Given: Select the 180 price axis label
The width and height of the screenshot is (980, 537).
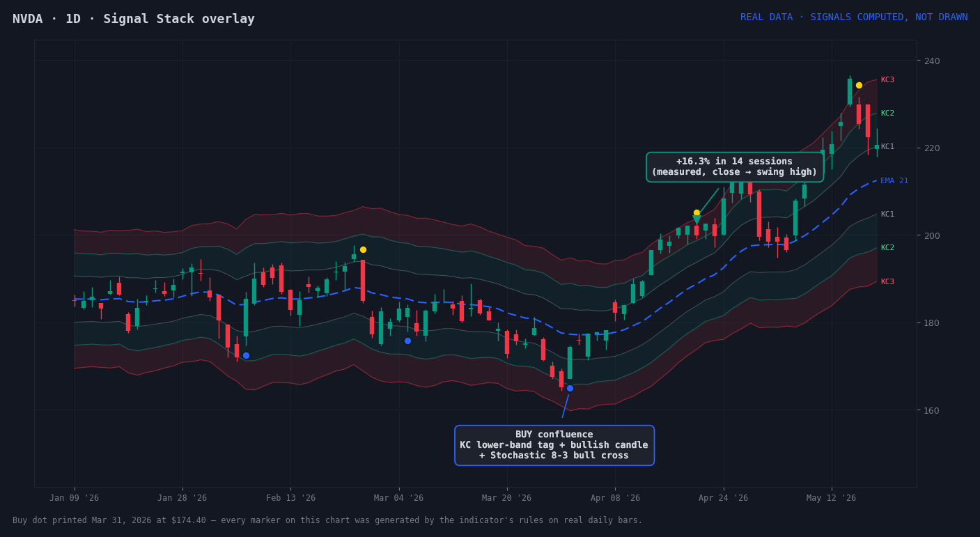Looking at the screenshot, I should [x=932, y=323].
